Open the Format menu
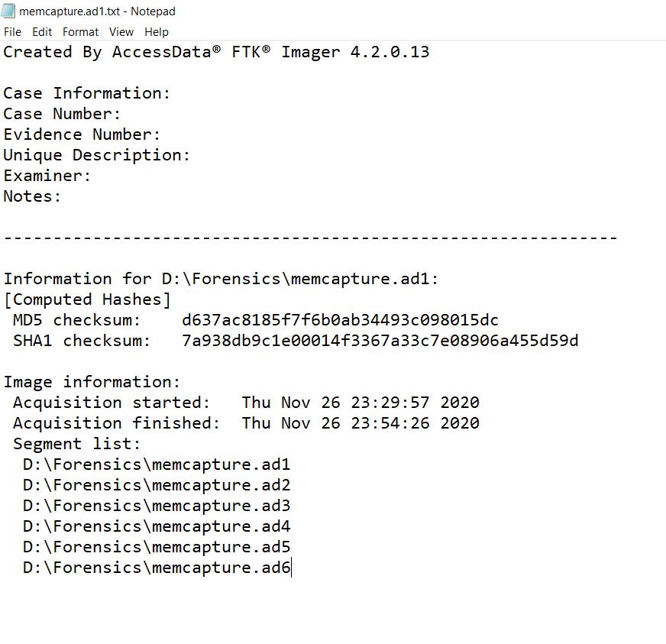666x644 pixels. (x=79, y=32)
